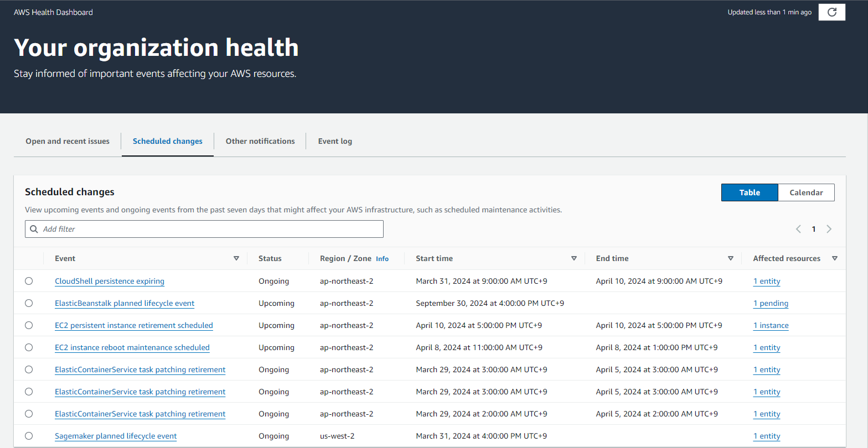The image size is (868, 448).
Task: Open 1 instance affected resources link
Action: click(771, 325)
